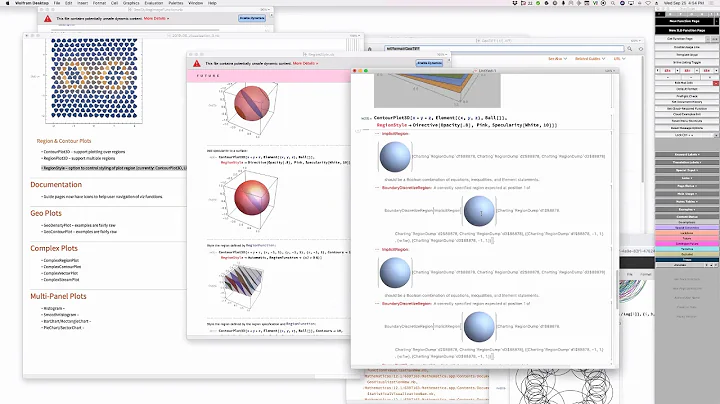This screenshot has height=404, width=720.
Task: Click the Wi-Fi status icon
Action: click(x=648, y=3)
